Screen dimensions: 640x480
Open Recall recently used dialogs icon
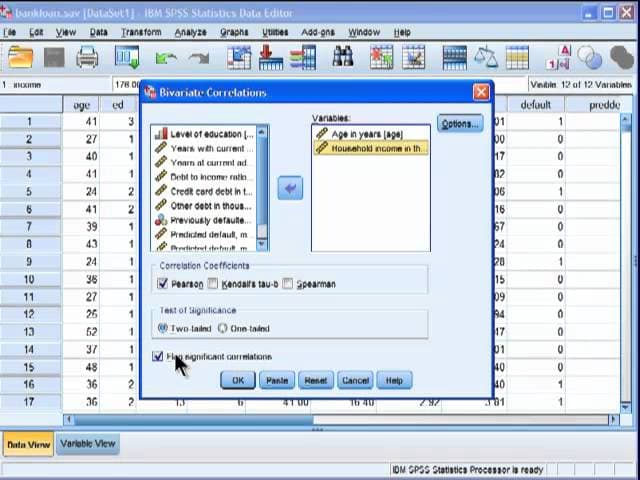pos(127,57)
